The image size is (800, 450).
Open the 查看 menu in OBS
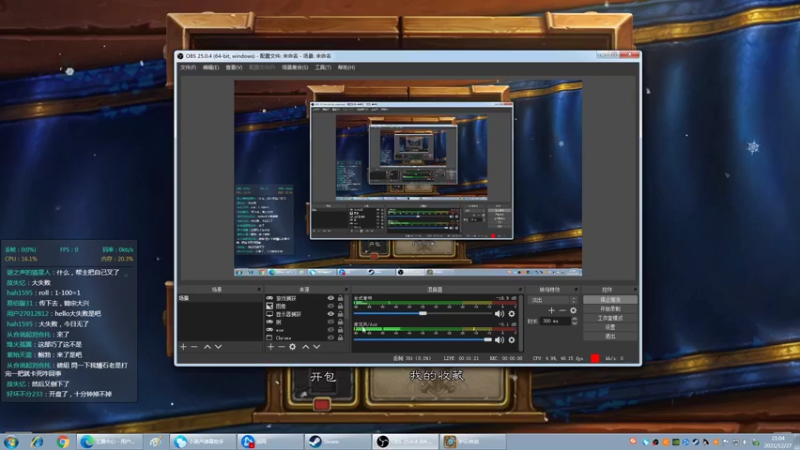[234, 67]
